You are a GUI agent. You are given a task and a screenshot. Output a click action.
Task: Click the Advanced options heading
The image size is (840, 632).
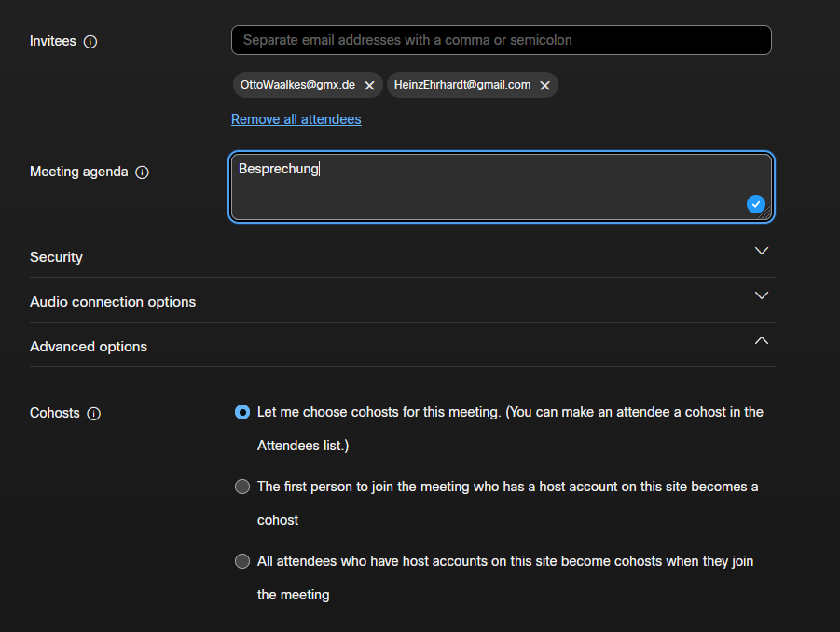(x=89, y=347)
